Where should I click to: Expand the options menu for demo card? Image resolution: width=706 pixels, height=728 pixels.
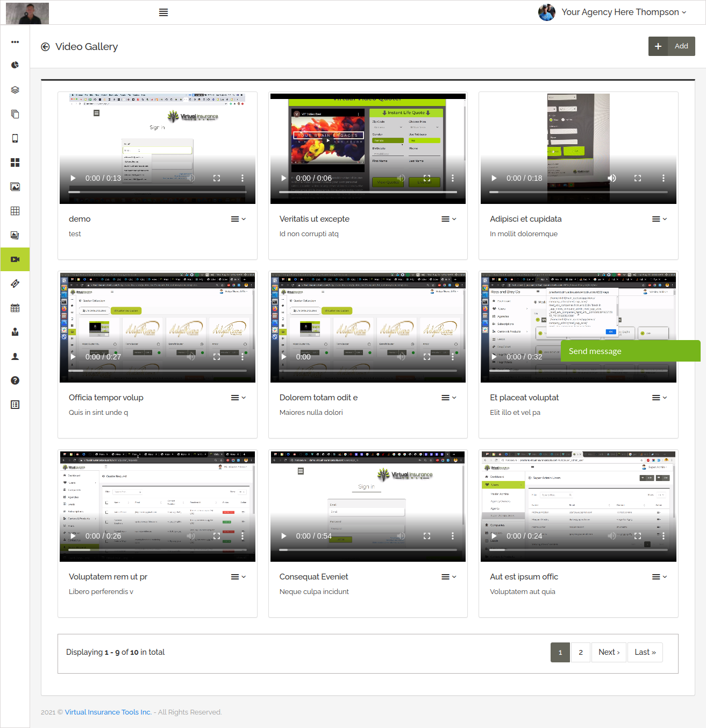click(x=238, y=219)
